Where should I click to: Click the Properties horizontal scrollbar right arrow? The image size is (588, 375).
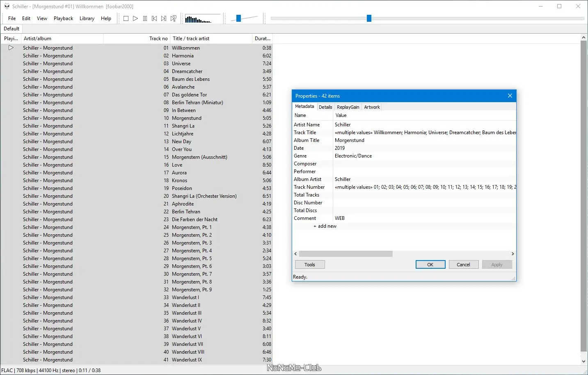[512, 254]
